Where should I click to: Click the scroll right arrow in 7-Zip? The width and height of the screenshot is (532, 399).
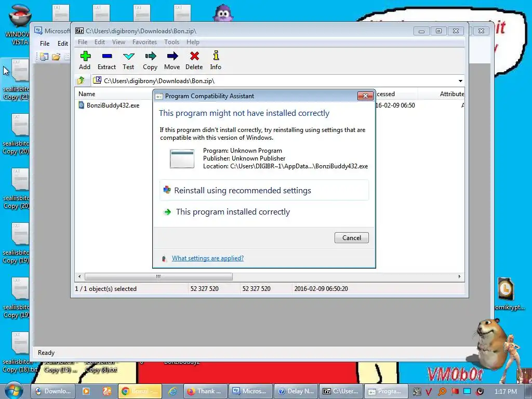(459, 276)
